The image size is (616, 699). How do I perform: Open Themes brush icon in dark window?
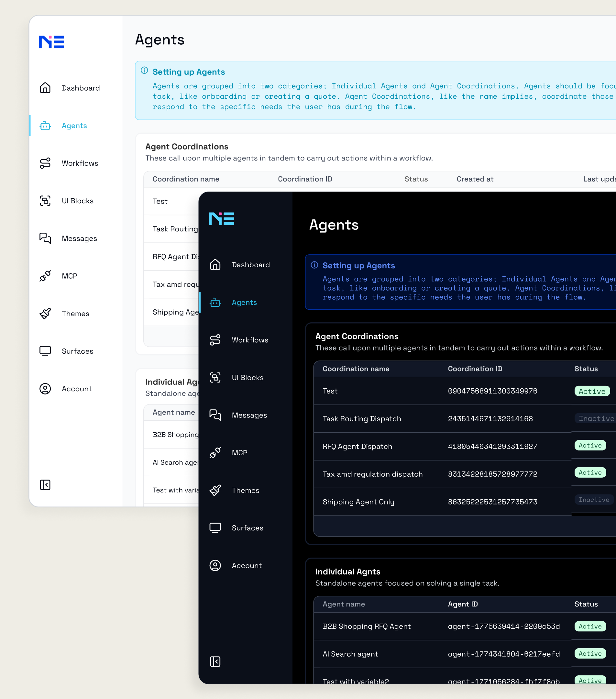215,490
